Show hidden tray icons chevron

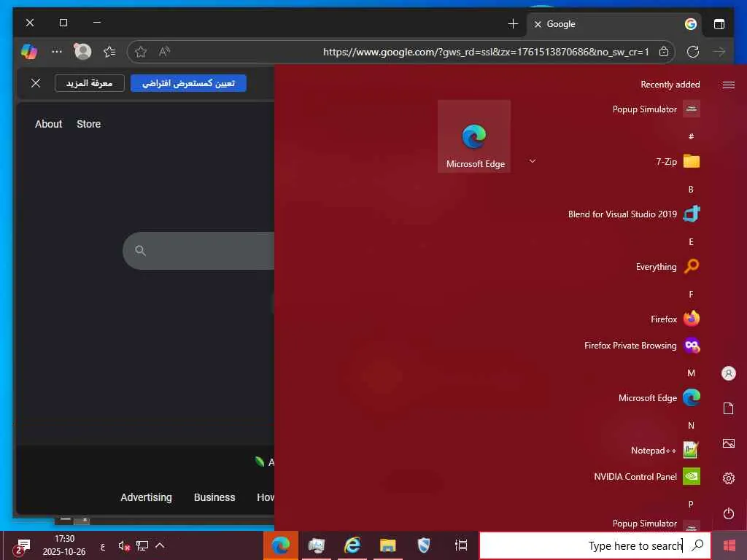[160, 545]
